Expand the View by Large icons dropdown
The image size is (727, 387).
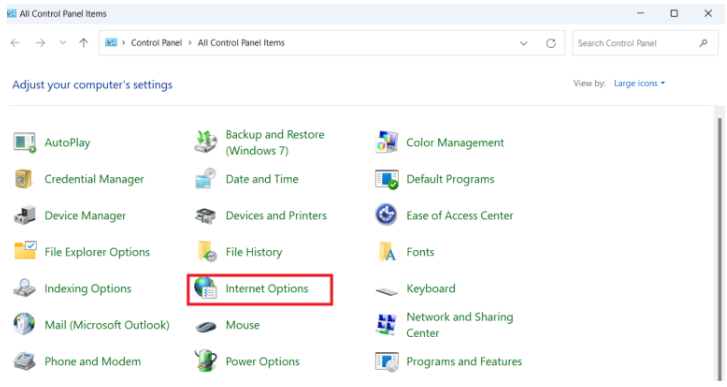click(x=639, y=83)
